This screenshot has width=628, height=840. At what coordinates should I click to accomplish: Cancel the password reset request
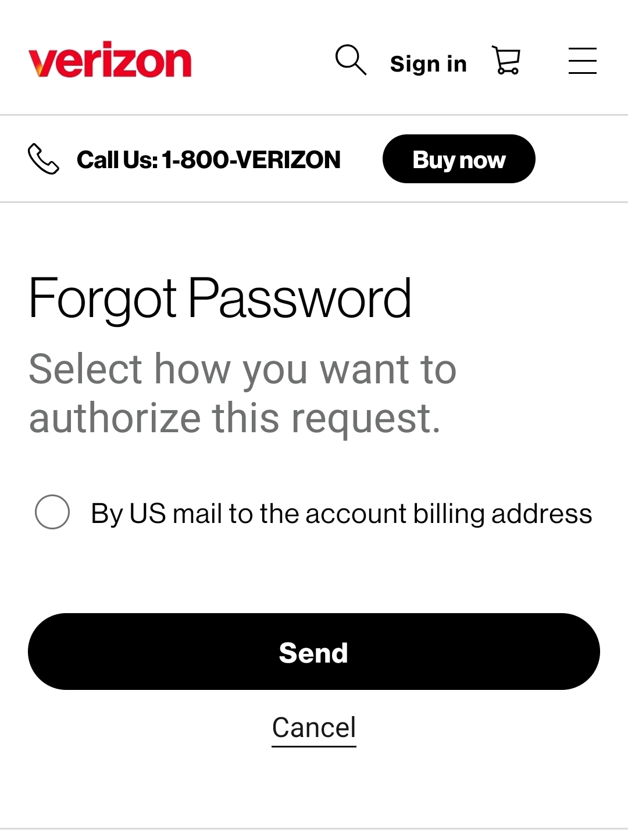tap(314, 728)
